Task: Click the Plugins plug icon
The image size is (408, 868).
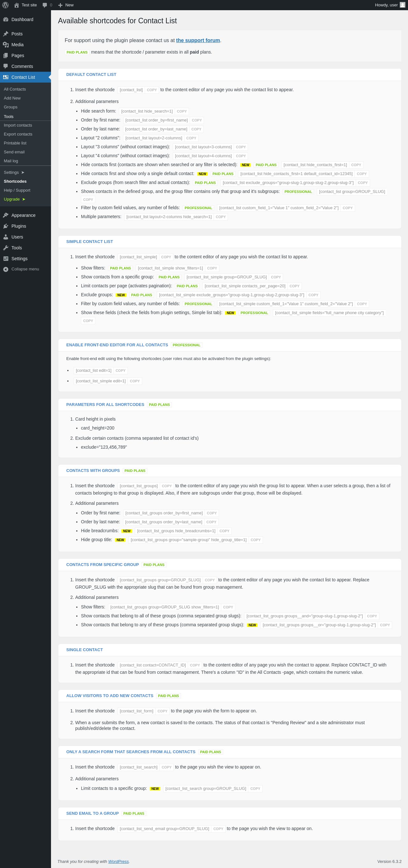Action: (6, 226)
